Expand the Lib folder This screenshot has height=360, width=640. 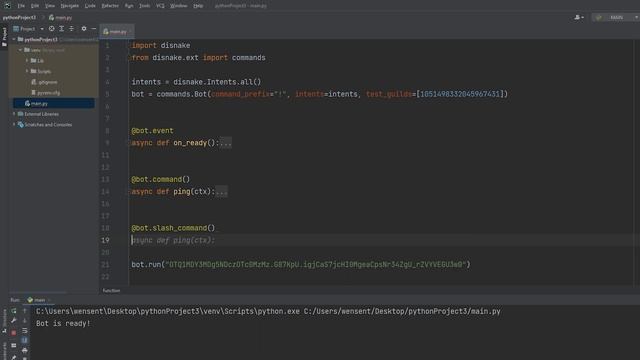pos(27,60)
